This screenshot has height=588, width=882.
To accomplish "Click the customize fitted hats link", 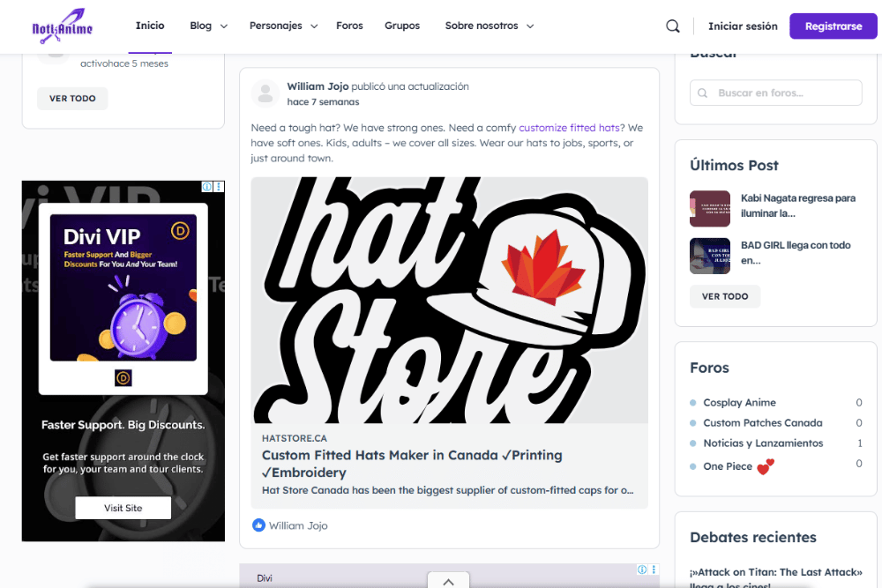I will 569,128.
